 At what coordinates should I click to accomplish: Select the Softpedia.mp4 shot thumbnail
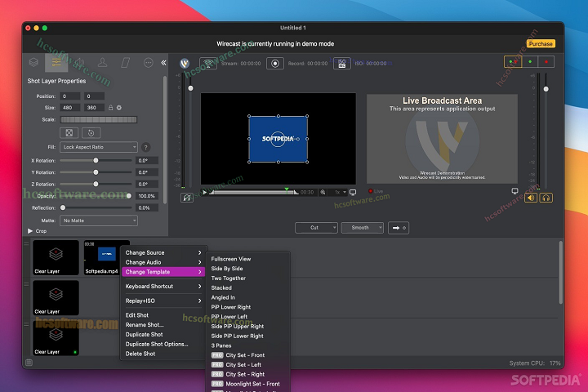coord(101,258)
